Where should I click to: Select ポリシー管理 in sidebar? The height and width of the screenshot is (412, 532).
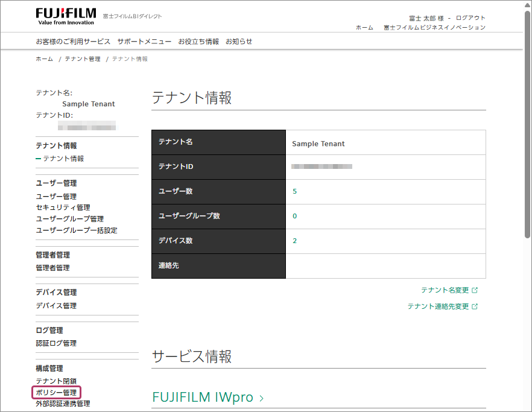coord(56,393)
